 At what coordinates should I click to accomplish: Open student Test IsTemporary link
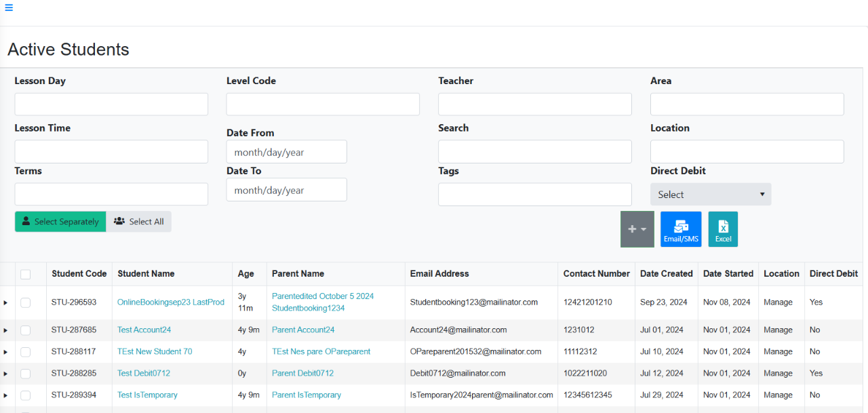click(147, 395)
